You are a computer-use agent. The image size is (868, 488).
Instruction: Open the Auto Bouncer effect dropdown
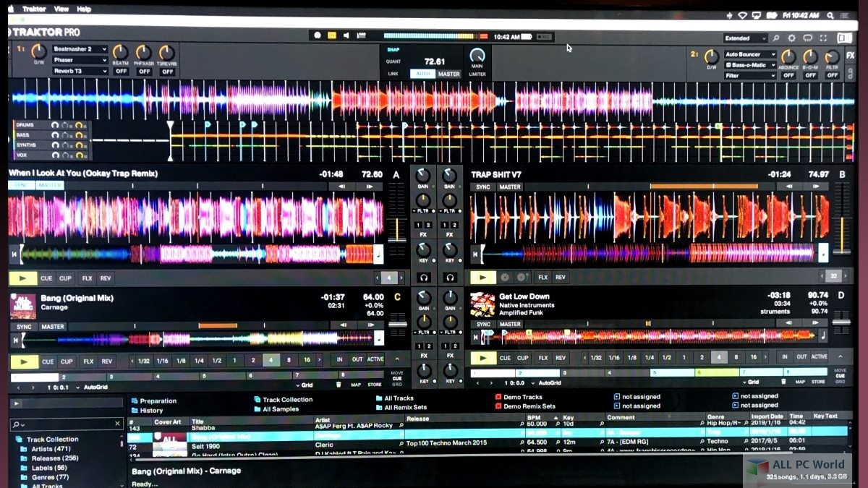pyautogui.click(x=750, y=54)
